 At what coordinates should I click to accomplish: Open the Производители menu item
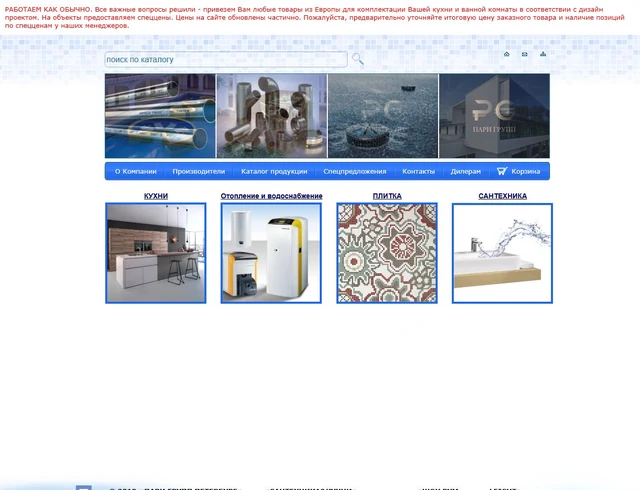[x=198, y=172]
